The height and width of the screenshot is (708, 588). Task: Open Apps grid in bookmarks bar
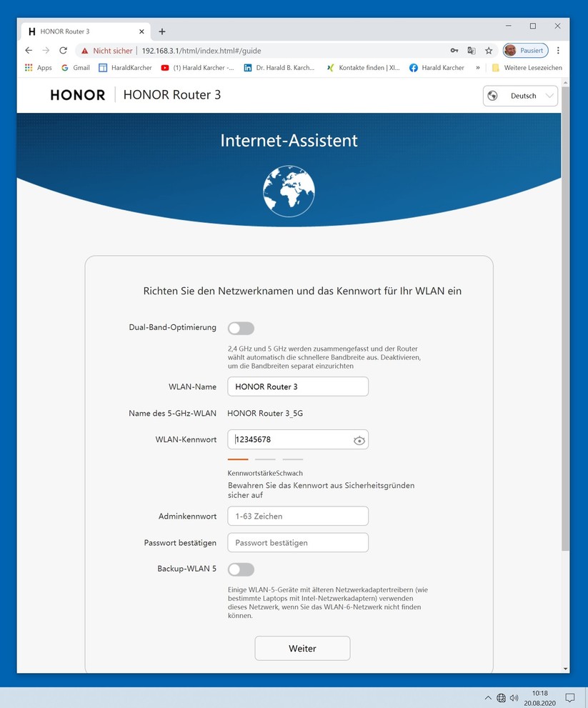(x=39, y=68)
